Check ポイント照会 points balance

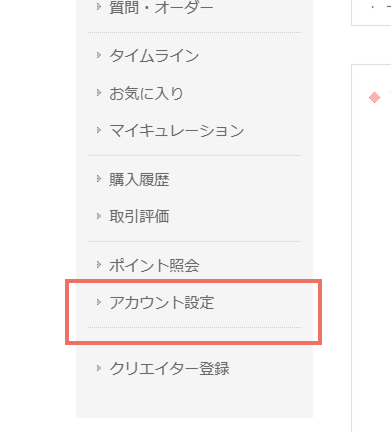click(154, 266)
